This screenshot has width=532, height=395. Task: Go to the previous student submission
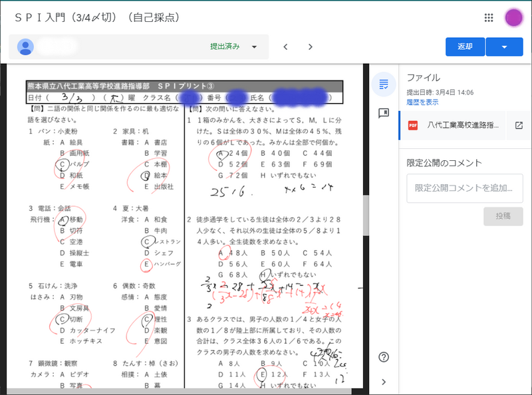point(285,47)
